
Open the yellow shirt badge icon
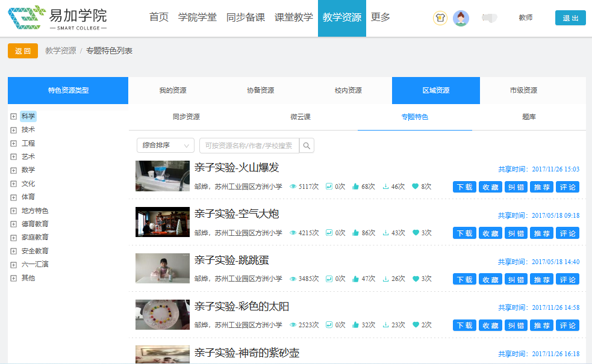click(440, 17)
